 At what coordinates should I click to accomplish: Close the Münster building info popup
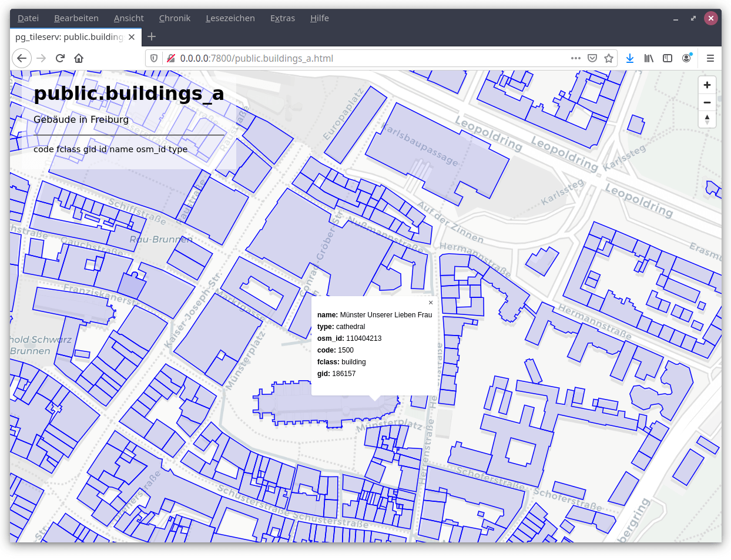(431, 303)
